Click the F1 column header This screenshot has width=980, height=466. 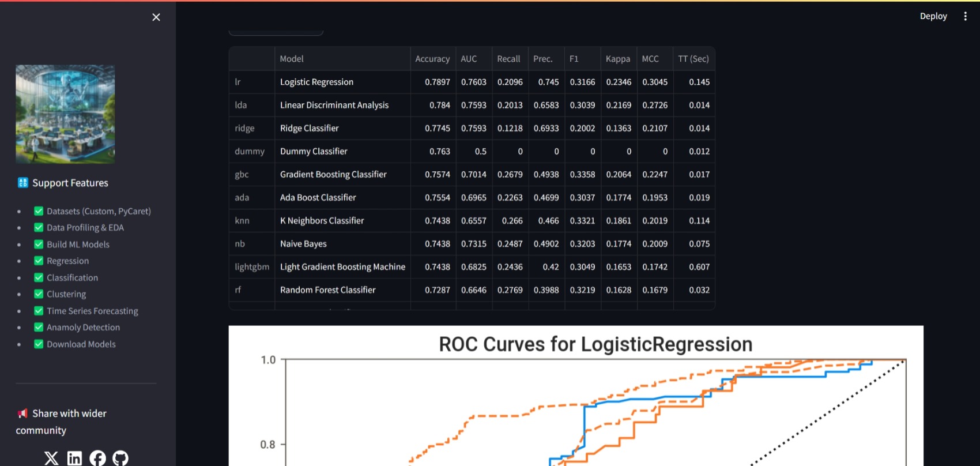coord(574,59)
